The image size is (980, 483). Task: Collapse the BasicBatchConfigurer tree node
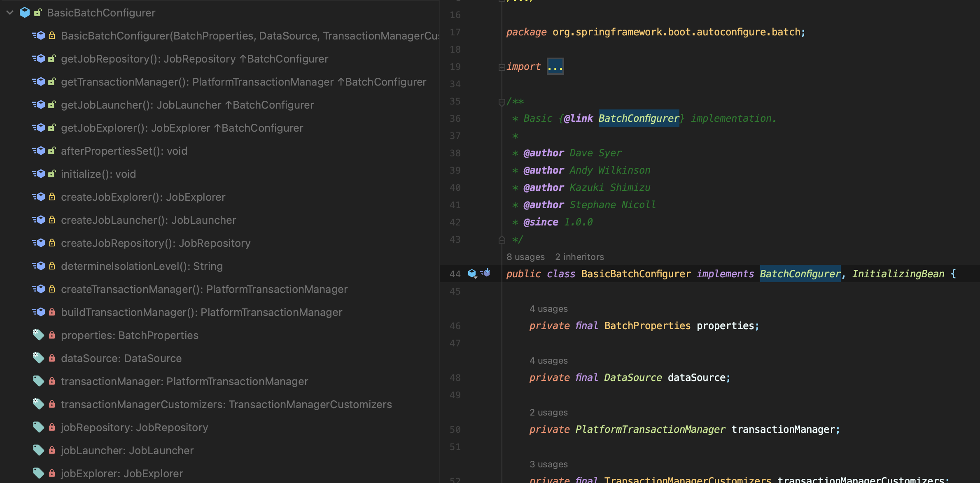point(10,13)
